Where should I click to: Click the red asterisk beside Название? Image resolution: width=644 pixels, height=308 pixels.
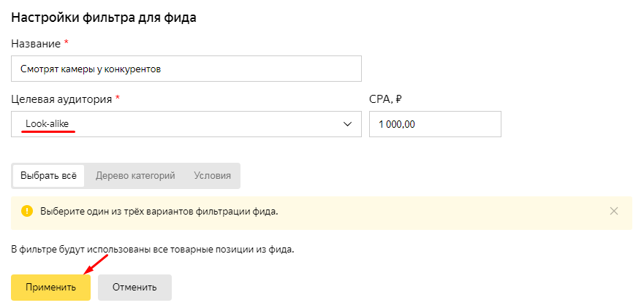66,42
